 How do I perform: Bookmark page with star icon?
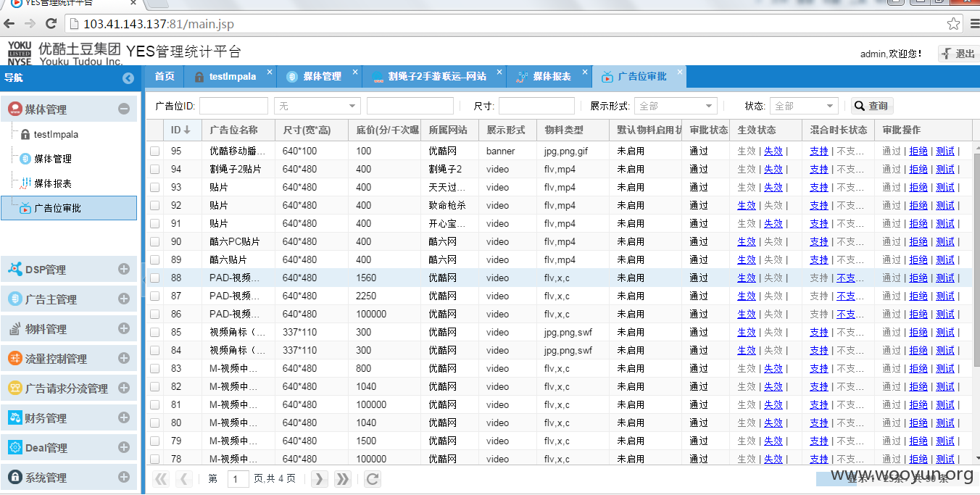pos(953,24)
